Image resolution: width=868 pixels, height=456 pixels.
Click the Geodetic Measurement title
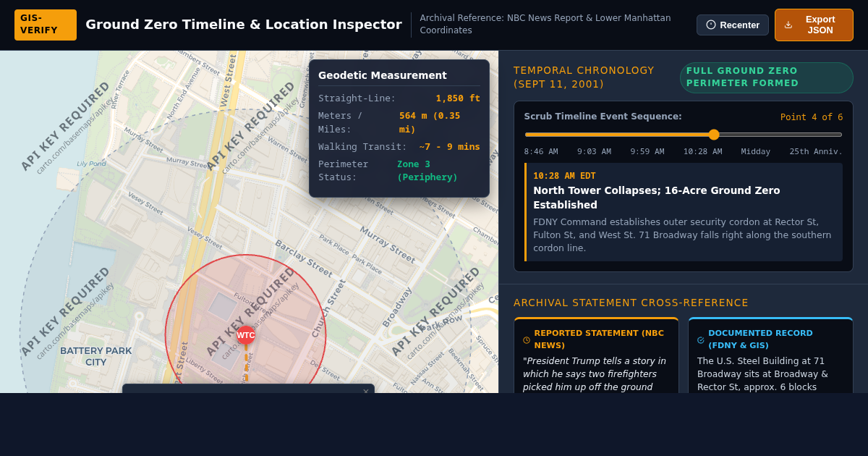pos(383,75)
